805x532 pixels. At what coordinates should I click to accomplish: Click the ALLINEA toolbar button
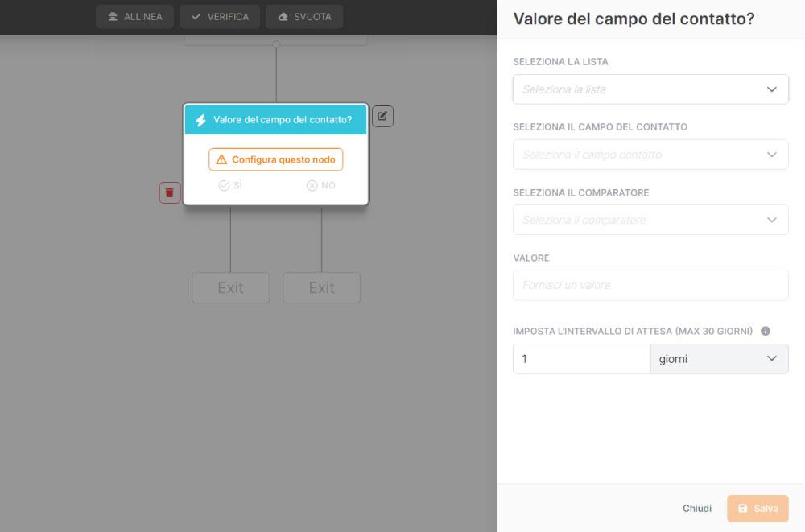tap(135, 16)
